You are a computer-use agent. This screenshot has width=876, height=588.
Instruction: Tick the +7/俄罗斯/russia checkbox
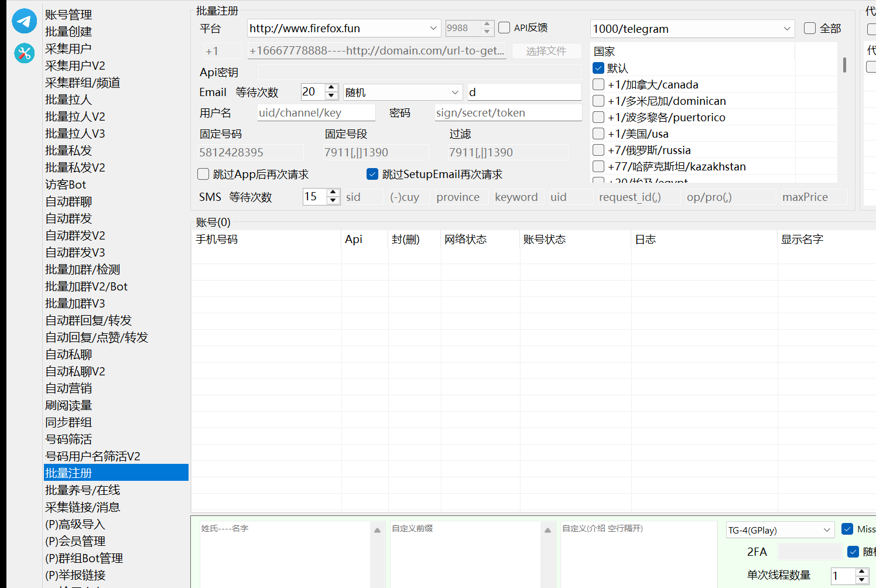pyautogui.click(x=598, y=150)
